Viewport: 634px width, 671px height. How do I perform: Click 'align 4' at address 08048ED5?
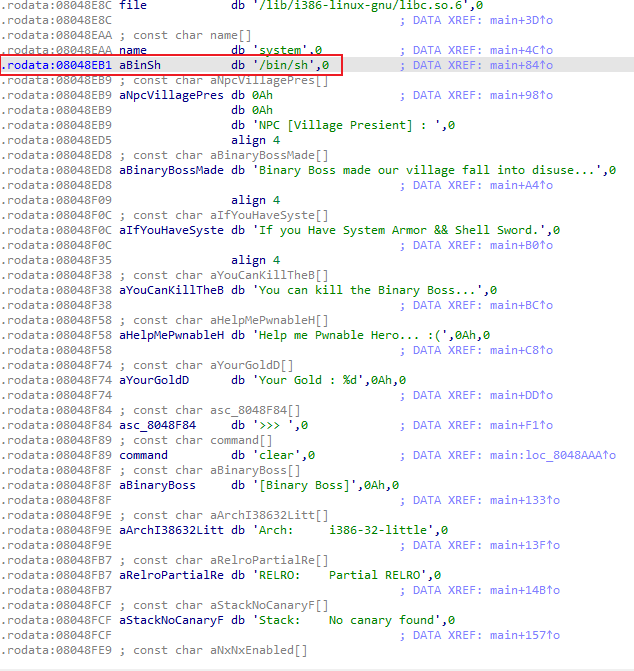(x=255, y=140)
